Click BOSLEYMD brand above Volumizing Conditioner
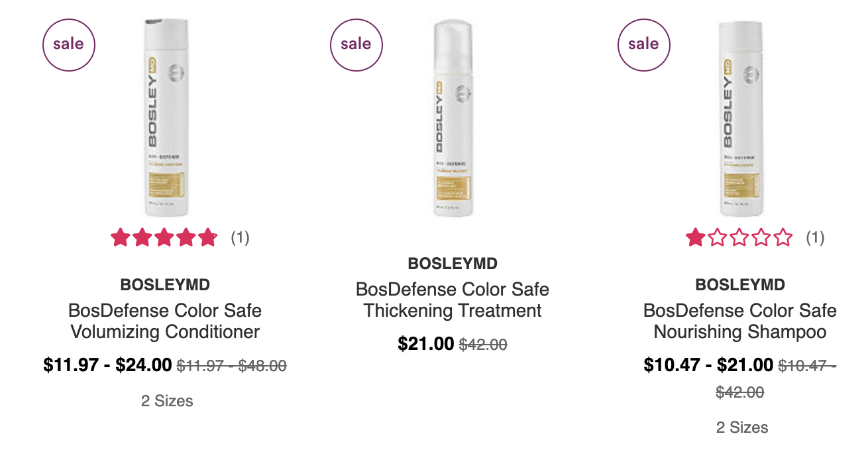Viewport: 868px width, 452px height. pos(165,285)
